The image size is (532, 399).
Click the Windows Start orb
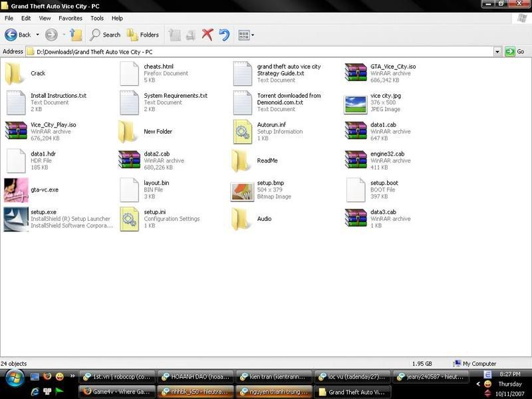click(x=14, y=379)
